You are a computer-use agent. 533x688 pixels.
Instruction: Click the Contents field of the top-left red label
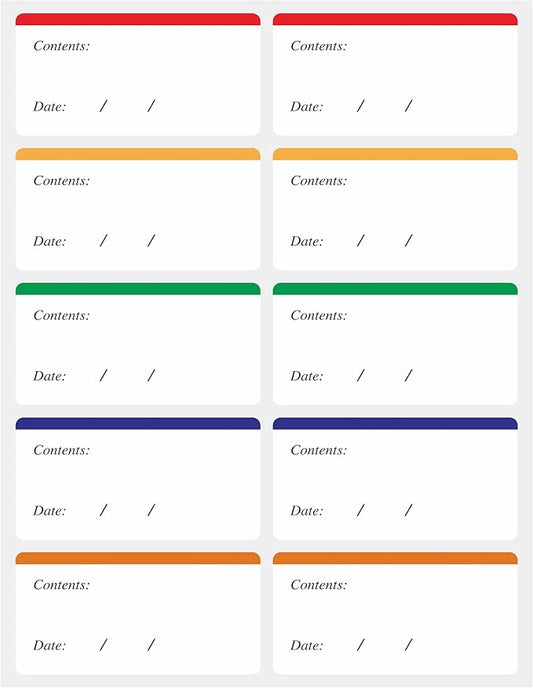61,46
